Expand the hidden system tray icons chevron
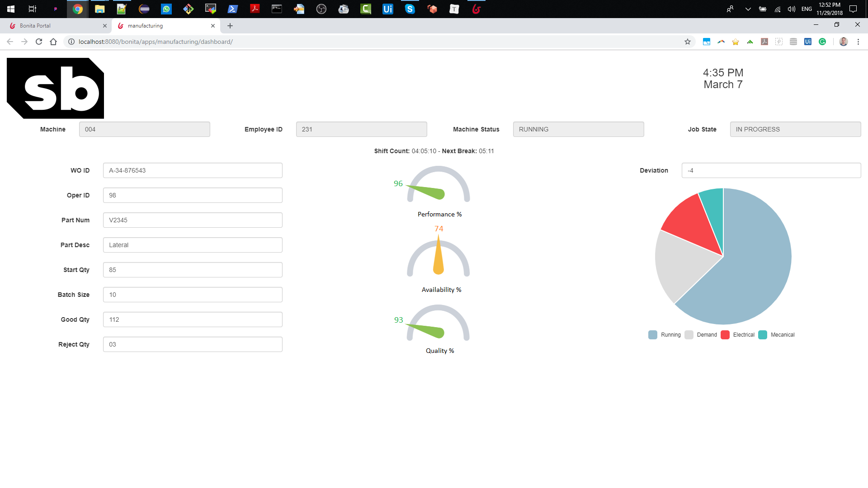Image resolution: width=868 pixels, height=488 pixels. pos(748,9)
